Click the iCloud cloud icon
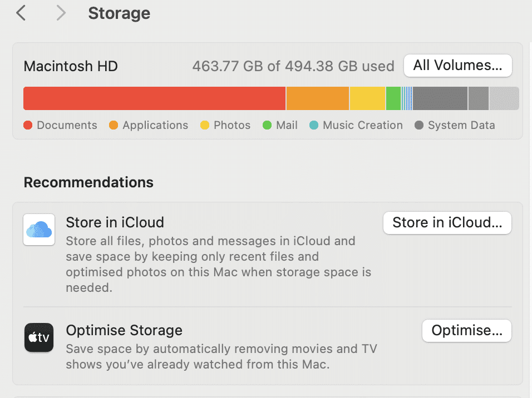 pos(39,230)
